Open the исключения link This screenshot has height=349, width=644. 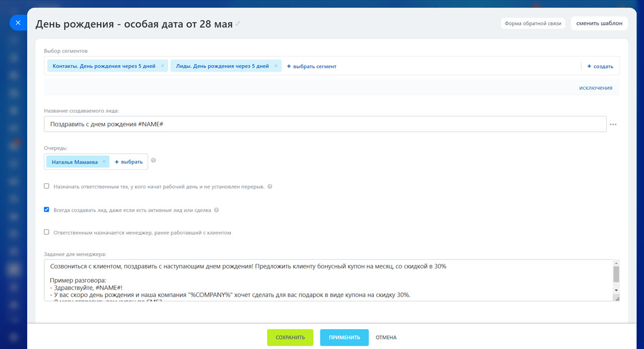pos(596,88)
